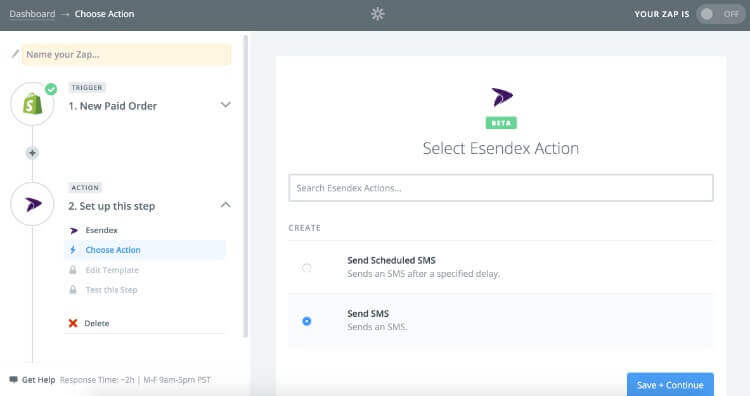Add a step with the plus icon
Screen dimensions: 750x396
pos(32,153)
